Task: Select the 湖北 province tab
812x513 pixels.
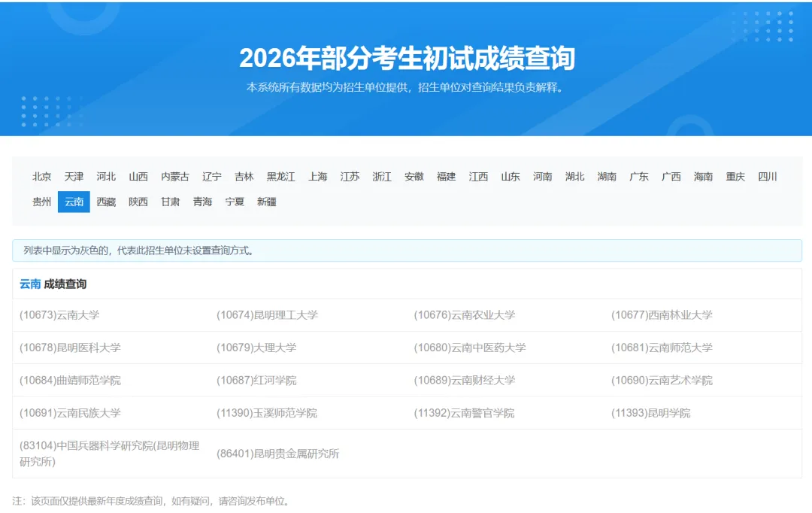Action: [x=574, y=177]
